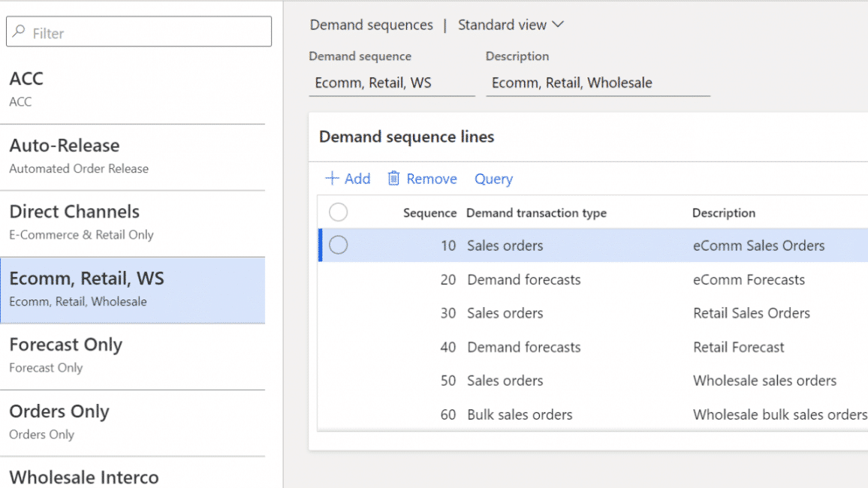Screen dimensions: 868x488
Task: Select the Direct Channels demand sequence
Action: 133,224
